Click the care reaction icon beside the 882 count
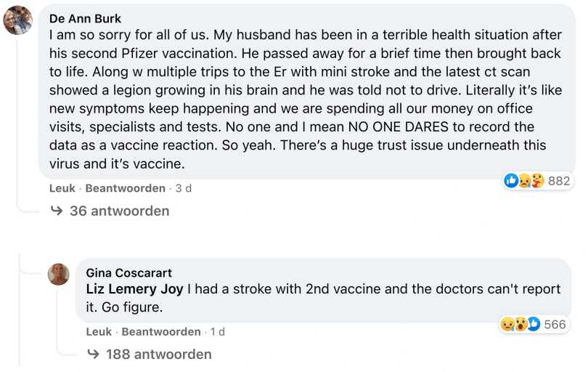Viewport: 588px width, 372px height. pyautogui.click(x=536, y=181)
